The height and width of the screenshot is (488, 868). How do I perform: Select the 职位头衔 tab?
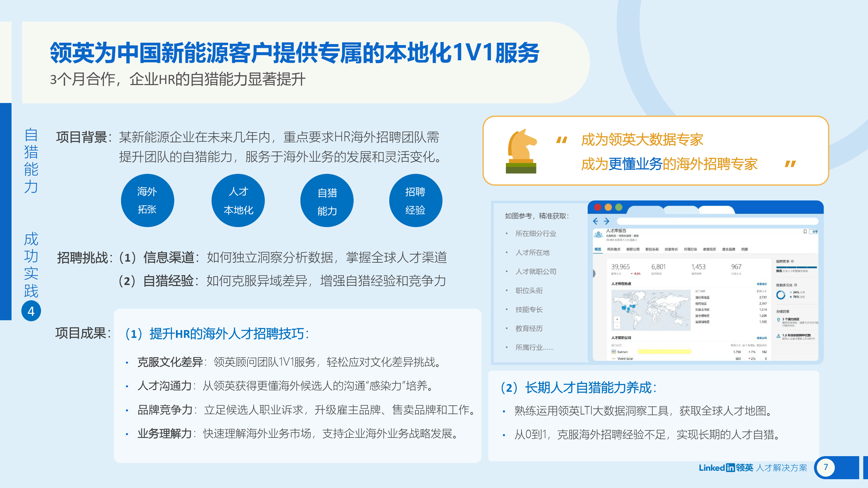coord(652,249)
